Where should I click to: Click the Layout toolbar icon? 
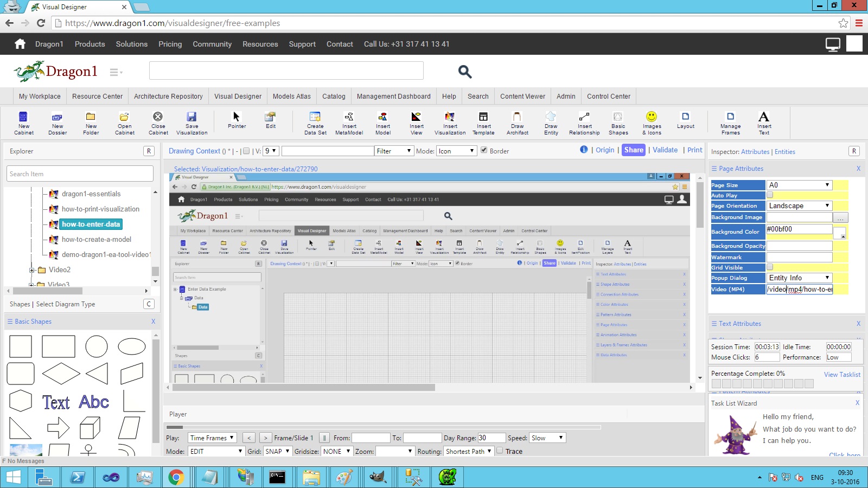685,120
